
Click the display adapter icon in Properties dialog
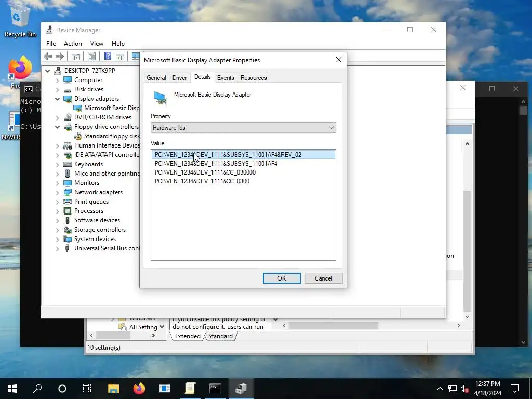[160, 98]
